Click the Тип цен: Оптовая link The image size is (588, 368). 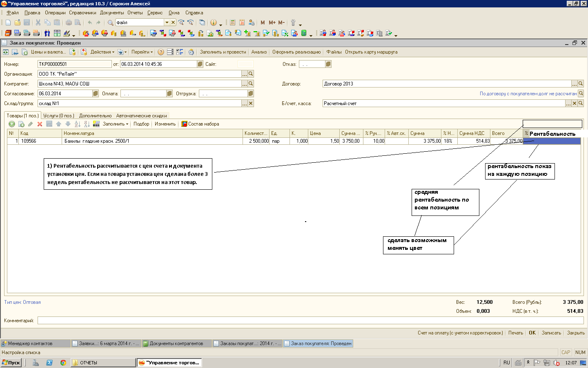(x=22, y=302)
